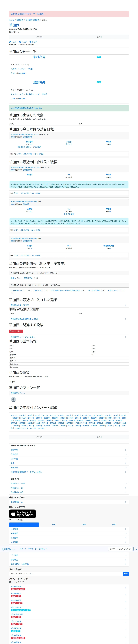Image resolution: width=138 pixels, height=644 pixels.
Task: Open 花咲徳栄 team link in match schedule
Action: [x=29, y=142]
